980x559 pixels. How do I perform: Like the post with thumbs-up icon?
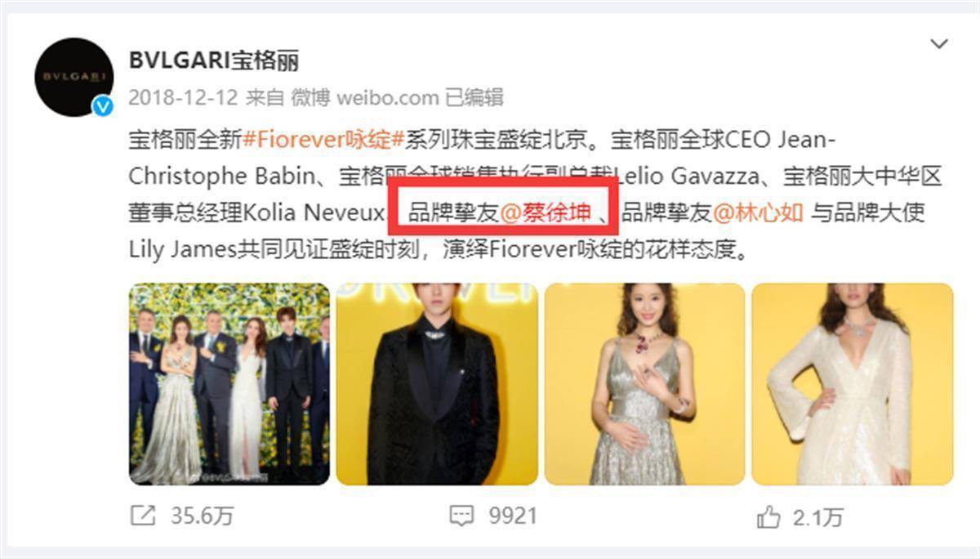click(770, 516)
